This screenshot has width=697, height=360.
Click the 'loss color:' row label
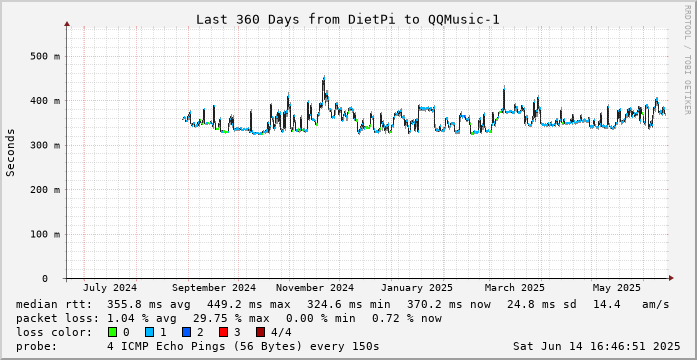pyautogui.click(x=54, y=332)
